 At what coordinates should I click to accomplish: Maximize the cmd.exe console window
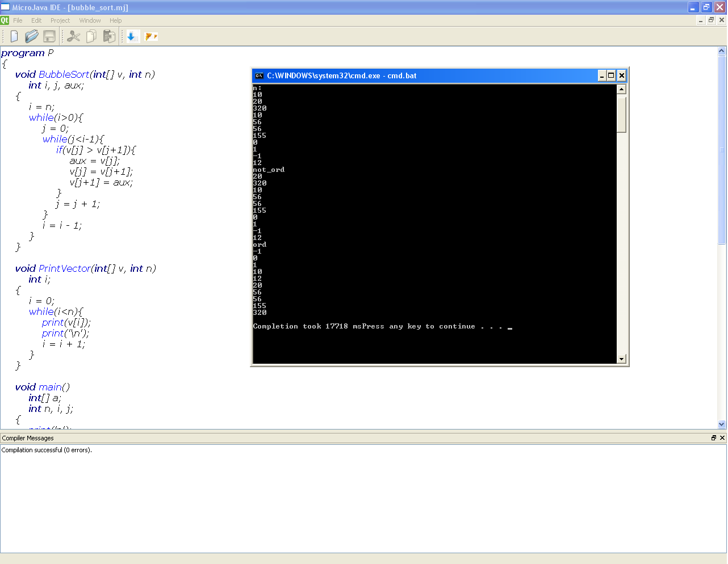[x=612, y=75]
